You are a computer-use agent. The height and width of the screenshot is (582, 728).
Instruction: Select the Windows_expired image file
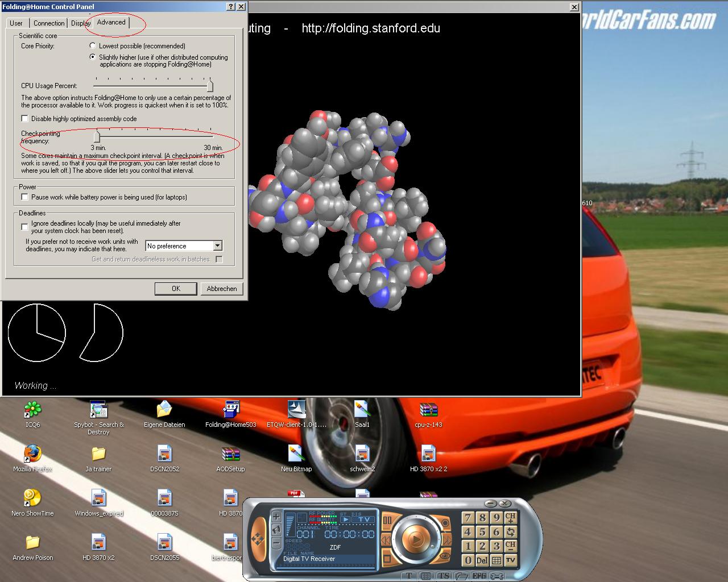(x=99, y=503)
